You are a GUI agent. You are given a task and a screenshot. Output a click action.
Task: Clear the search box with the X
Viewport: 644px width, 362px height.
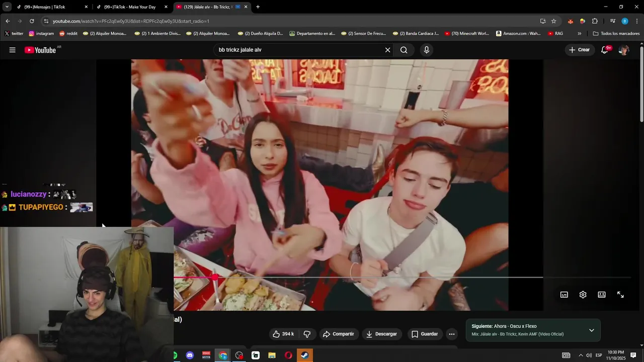point(387,50)
